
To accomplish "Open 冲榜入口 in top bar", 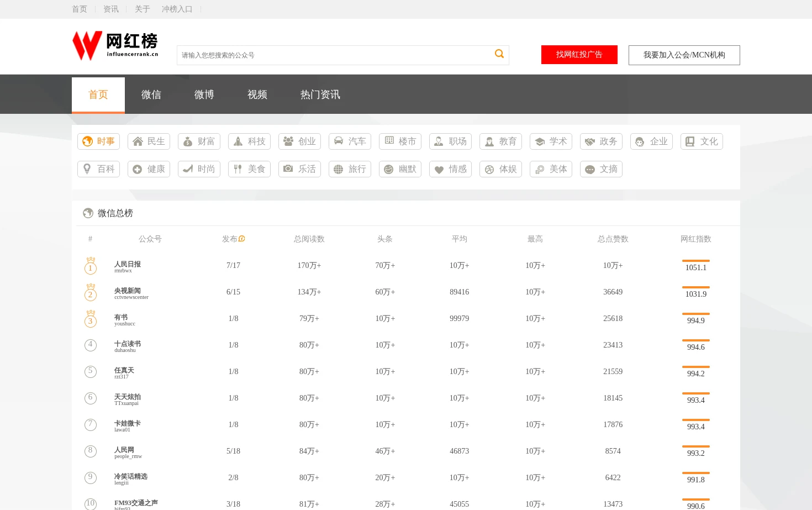I will pyautogui.click(x=177, y=9).
